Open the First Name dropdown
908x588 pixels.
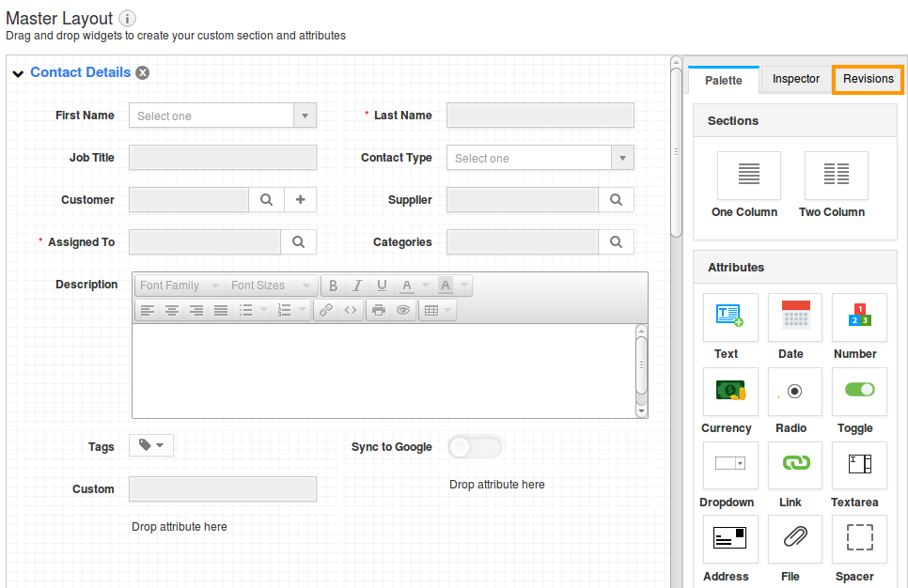point(304,115)
